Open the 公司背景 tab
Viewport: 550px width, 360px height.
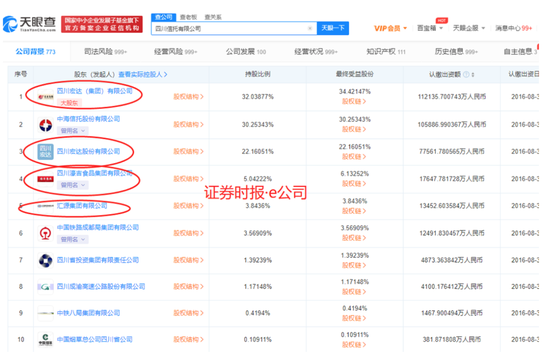point(35,52)
